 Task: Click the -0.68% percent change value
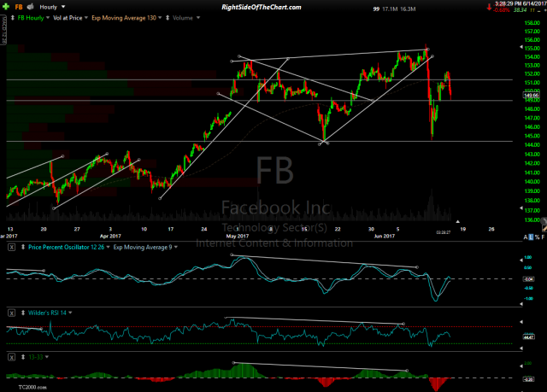[x=502, y=10]
